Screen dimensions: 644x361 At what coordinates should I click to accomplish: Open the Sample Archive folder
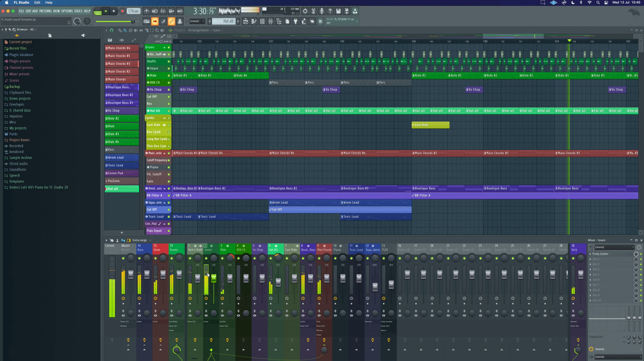[x=20, y=158]
